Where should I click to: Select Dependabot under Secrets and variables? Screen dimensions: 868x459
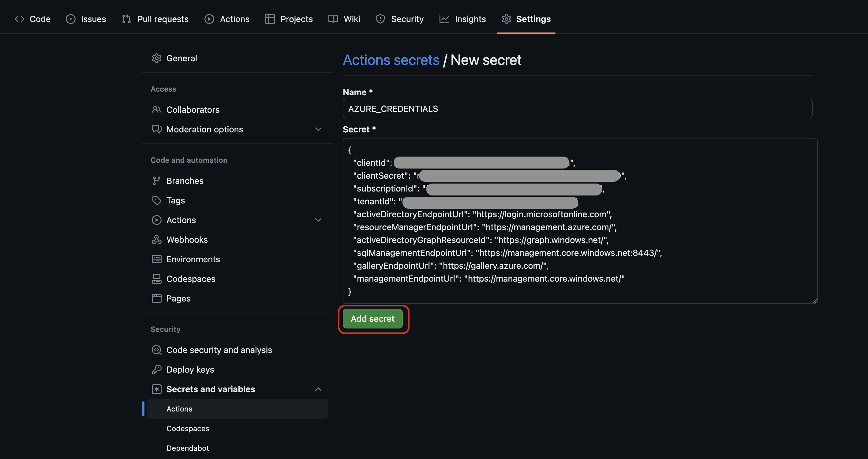click(x=187, y=448)
